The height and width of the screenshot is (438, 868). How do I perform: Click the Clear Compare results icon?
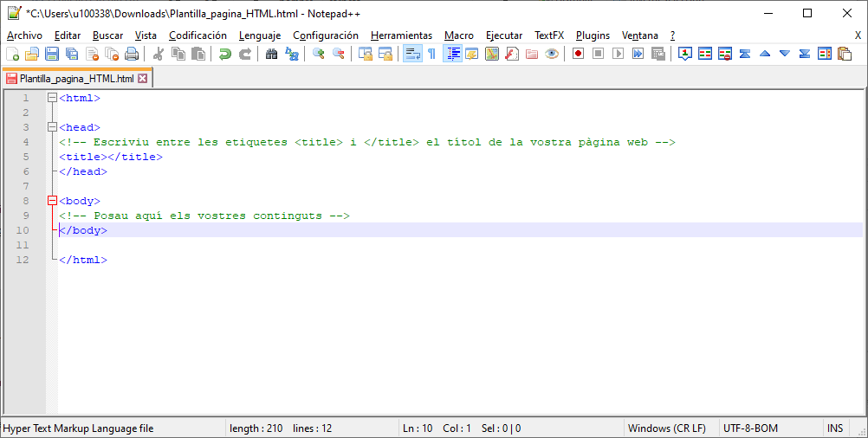[x=725, y=54]
